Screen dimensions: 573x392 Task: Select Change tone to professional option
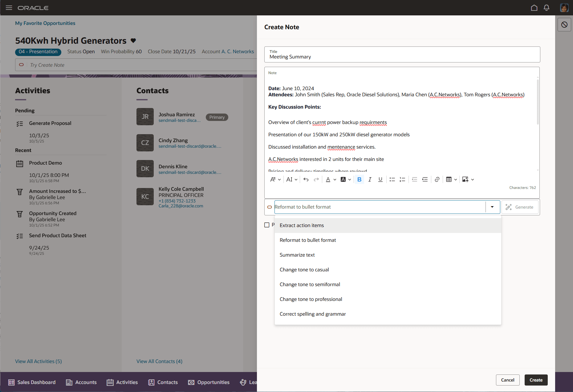(x=311, y=299)
